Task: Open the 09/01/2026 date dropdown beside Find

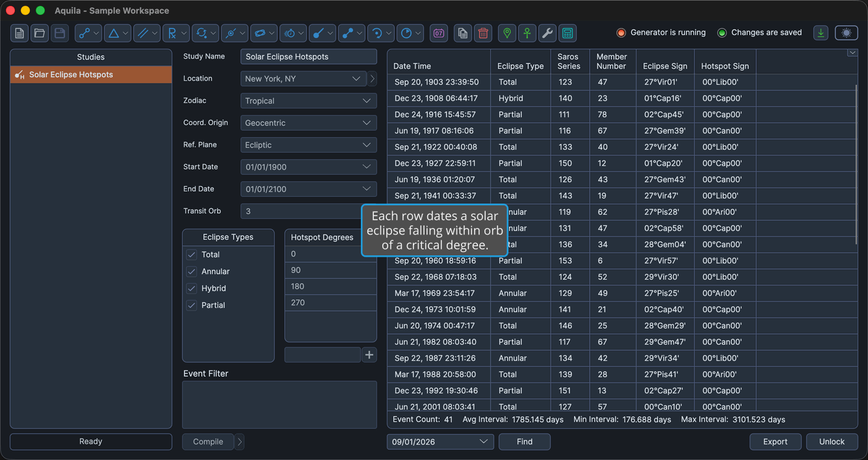Action: coord(440,442)
